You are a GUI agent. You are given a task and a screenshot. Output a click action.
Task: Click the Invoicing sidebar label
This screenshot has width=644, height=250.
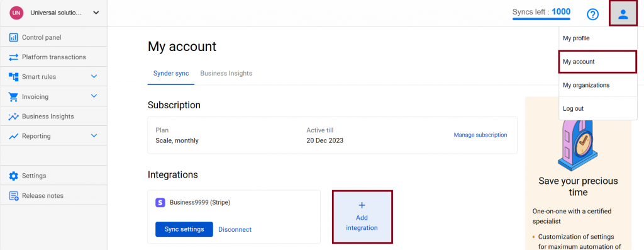pyautogui.click(x=35, y=96)
